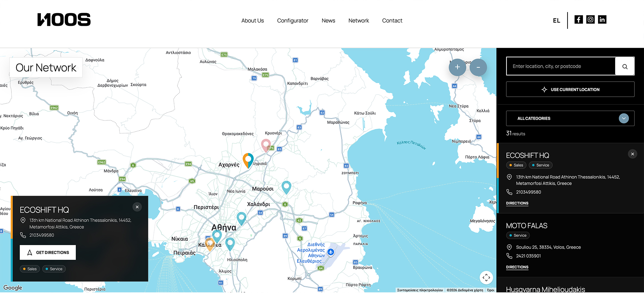Click the teal map pin right of Καλλιθέα
Image resolution: width=644 pixels, height=293 pixels.
230,244
